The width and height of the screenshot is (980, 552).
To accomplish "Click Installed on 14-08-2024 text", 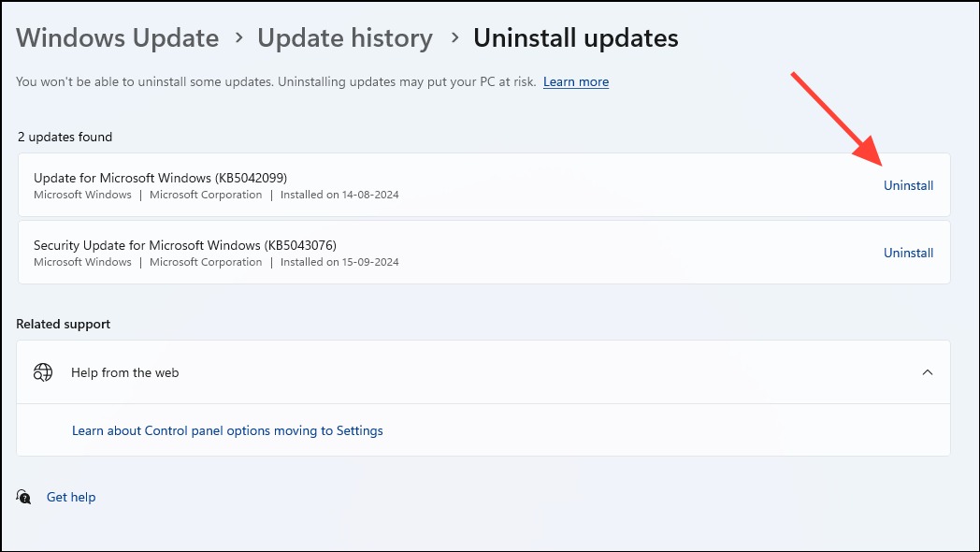I will 339,195.
